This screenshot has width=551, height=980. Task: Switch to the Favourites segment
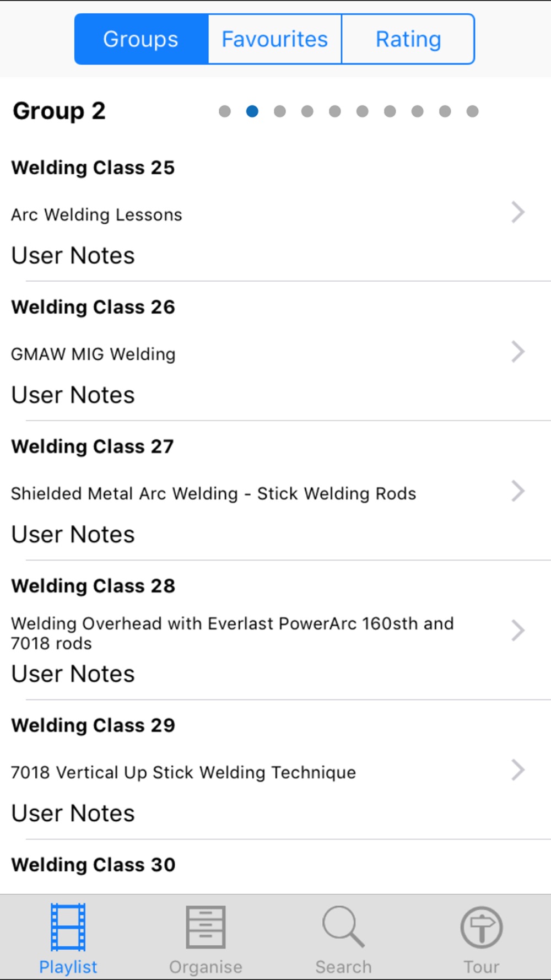[274, 39]
